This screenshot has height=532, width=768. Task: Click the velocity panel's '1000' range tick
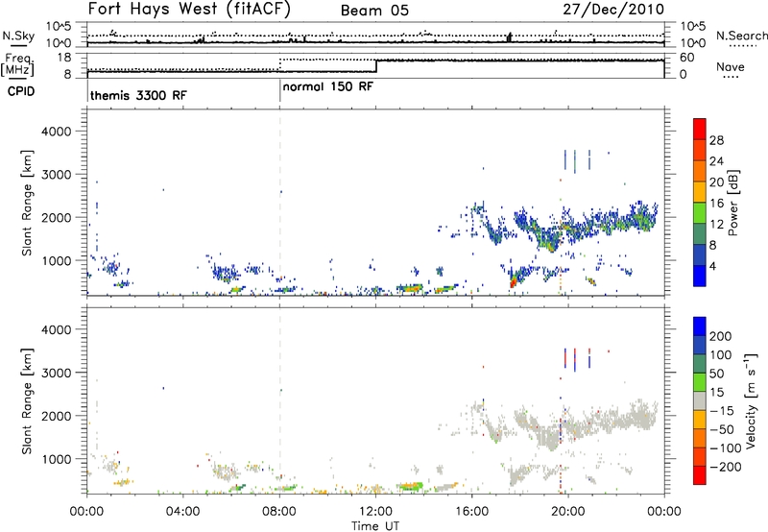point(57,459)
